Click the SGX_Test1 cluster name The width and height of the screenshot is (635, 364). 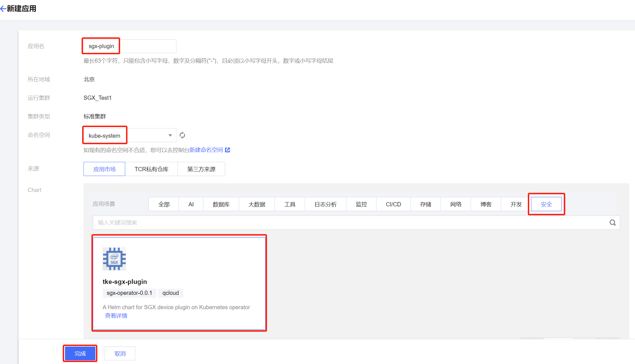coord(98,98)
